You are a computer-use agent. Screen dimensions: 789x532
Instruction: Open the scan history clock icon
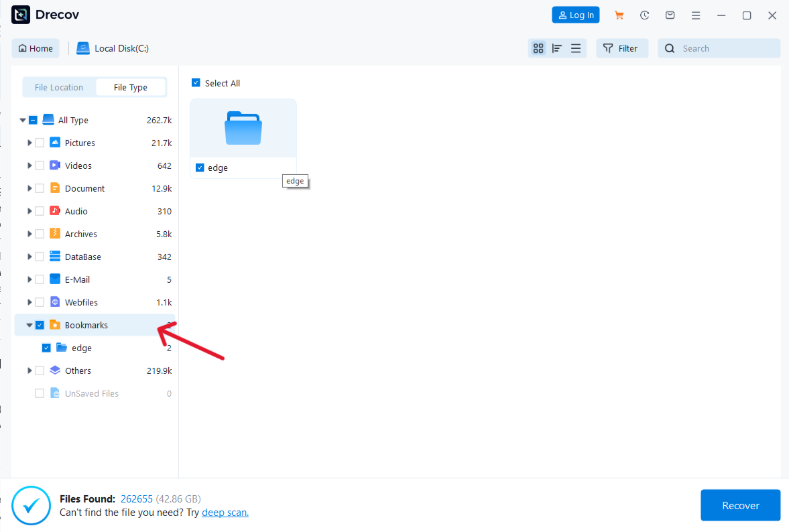pos(644,15)
